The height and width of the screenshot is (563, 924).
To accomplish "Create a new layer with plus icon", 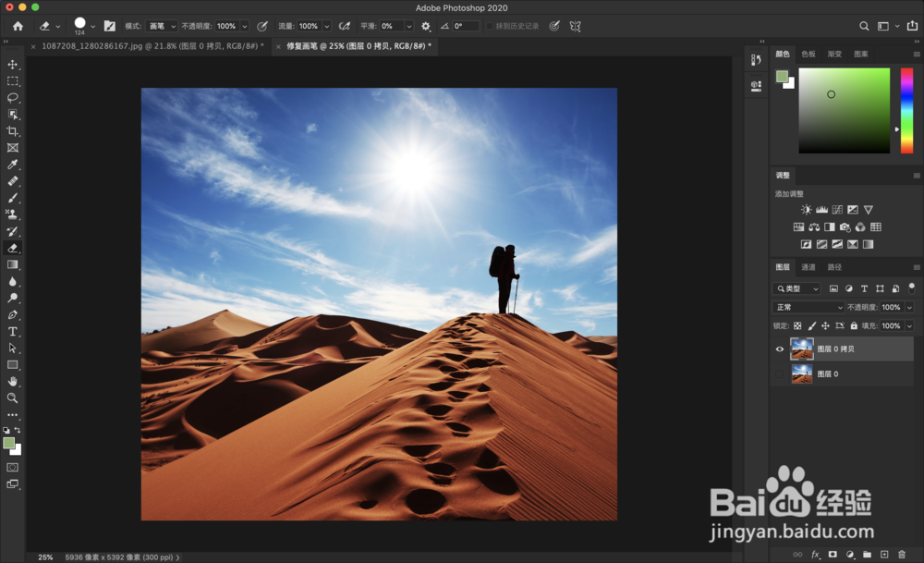I will pos(884,554).
